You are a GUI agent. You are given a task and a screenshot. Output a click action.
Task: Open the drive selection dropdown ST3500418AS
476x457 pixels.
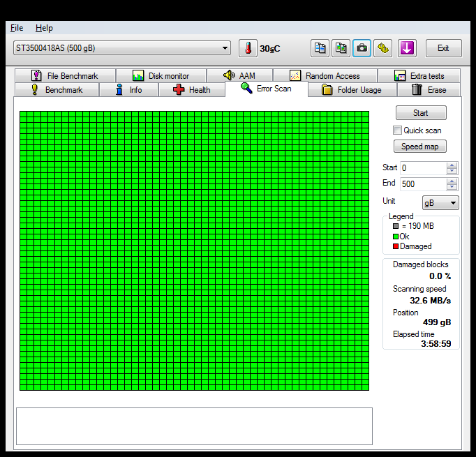[x=121, y=48]
